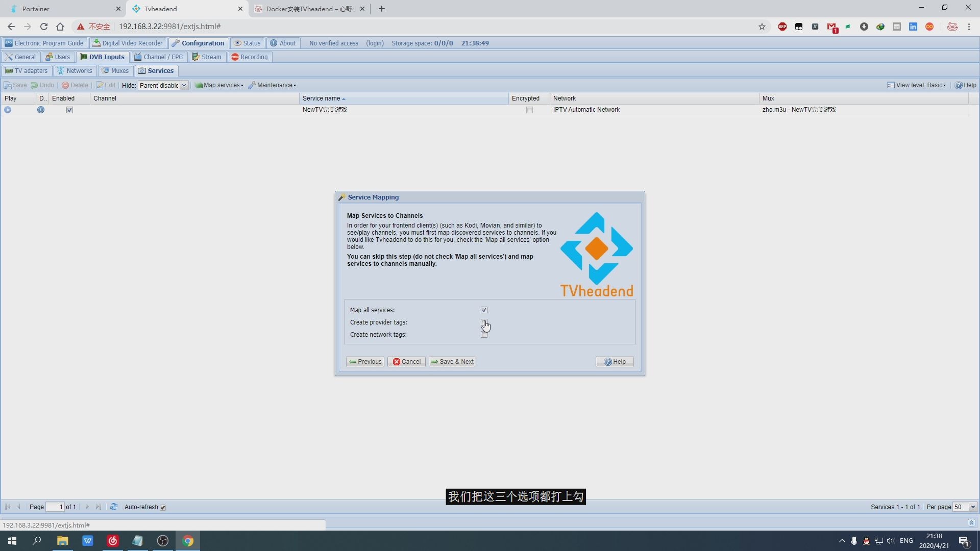Play the NewTV service stream
The height and width of the screenshot is (551, 980).
pos(8,110)
